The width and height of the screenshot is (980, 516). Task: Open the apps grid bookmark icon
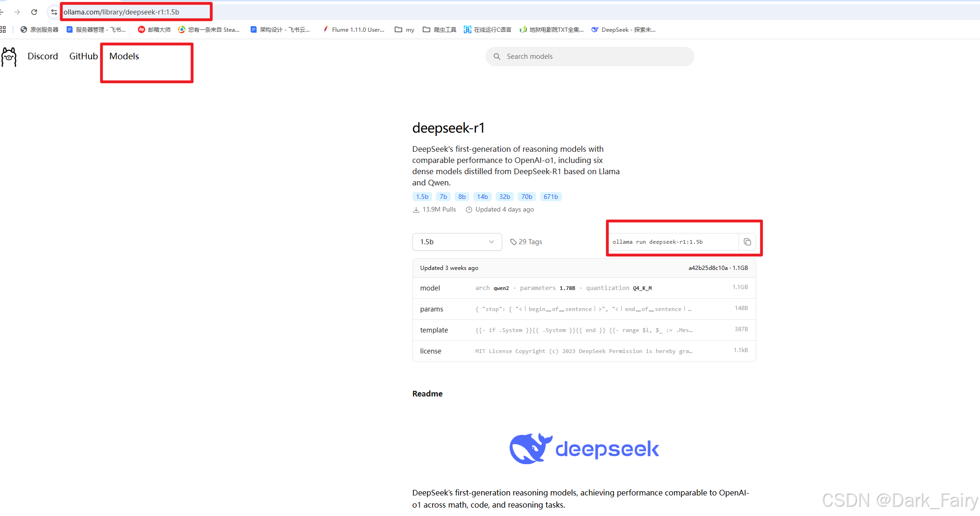pos(3,29)
